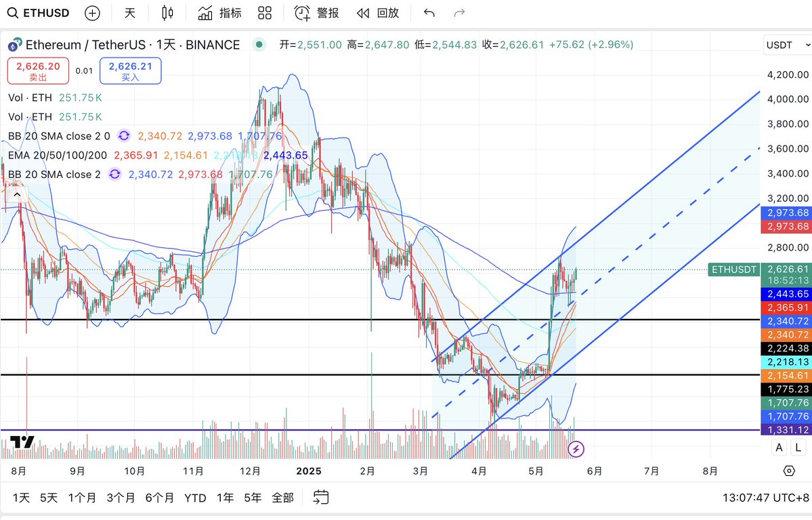812x520 pixels.
Task: Click the 1,775.23 black price tag
Action: coord(787,389)
